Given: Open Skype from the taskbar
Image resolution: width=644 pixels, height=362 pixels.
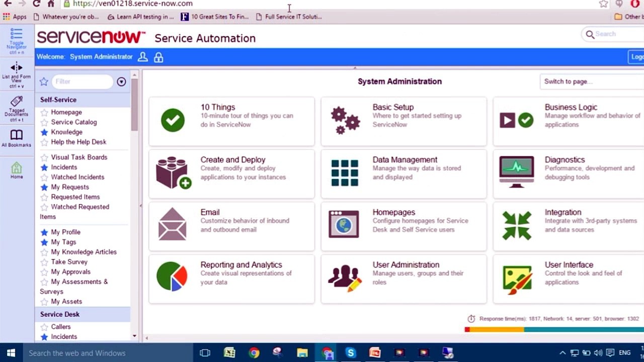Looking at the screenshot, I should (x=351, y=353).
